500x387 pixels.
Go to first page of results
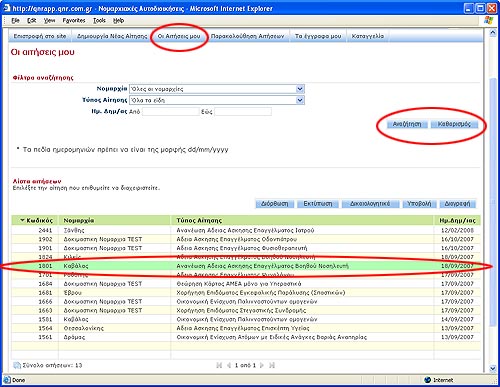[219, 365]
